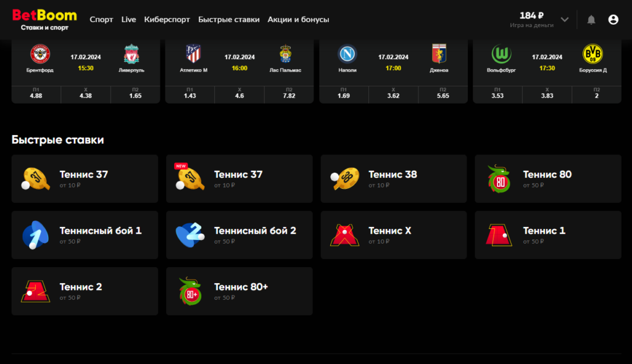Image resolution: width=632 pixels, height=364 pixels.
Task: Click the Napoli team crest
Action: (347, 54)
